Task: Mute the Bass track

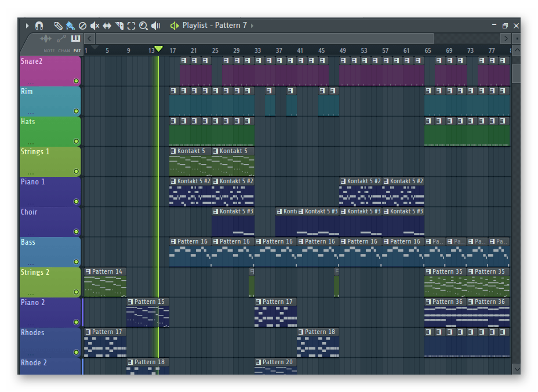Action: (x=76, y=262)
